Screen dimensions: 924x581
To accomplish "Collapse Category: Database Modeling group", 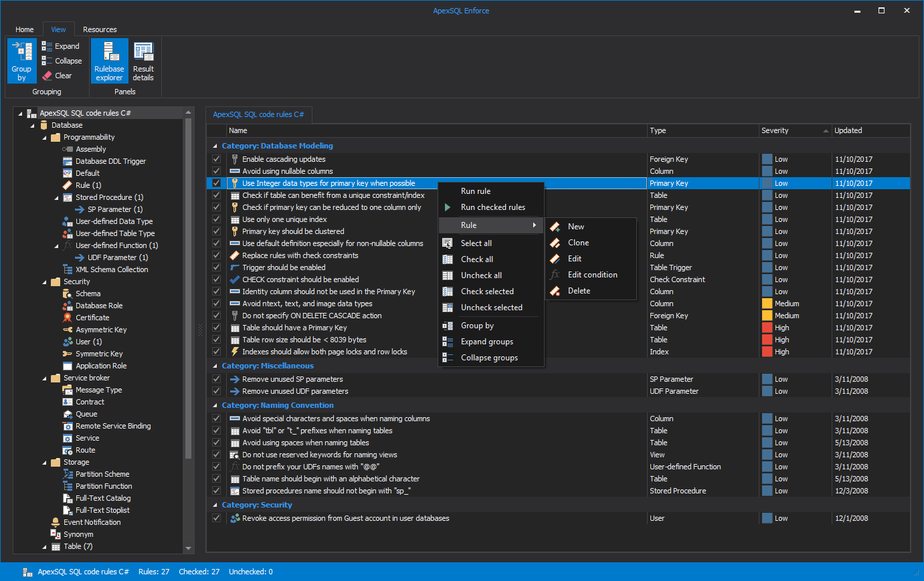I will click(215, 146).
